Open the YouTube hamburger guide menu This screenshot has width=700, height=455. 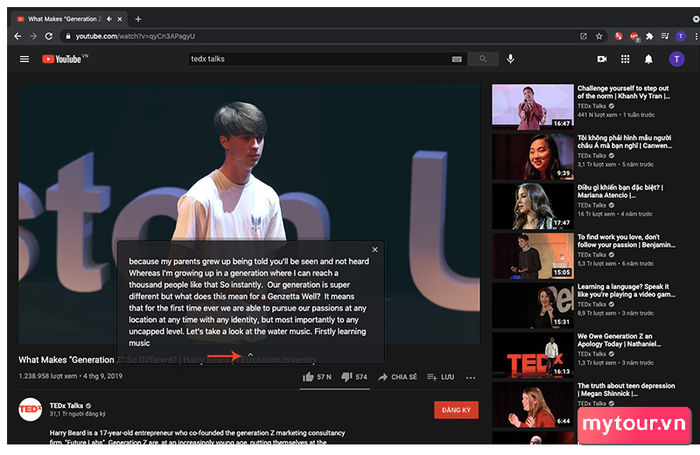pos(25,59)
